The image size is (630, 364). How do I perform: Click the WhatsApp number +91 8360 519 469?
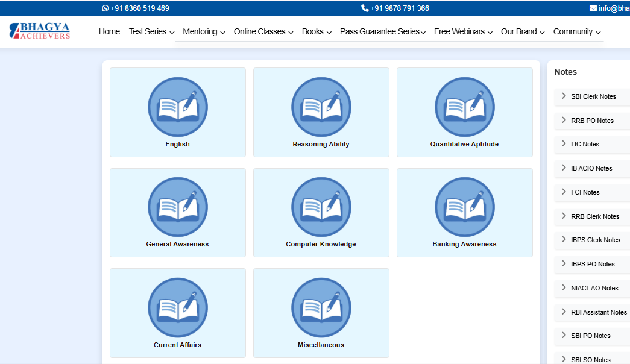click(136, 8)
